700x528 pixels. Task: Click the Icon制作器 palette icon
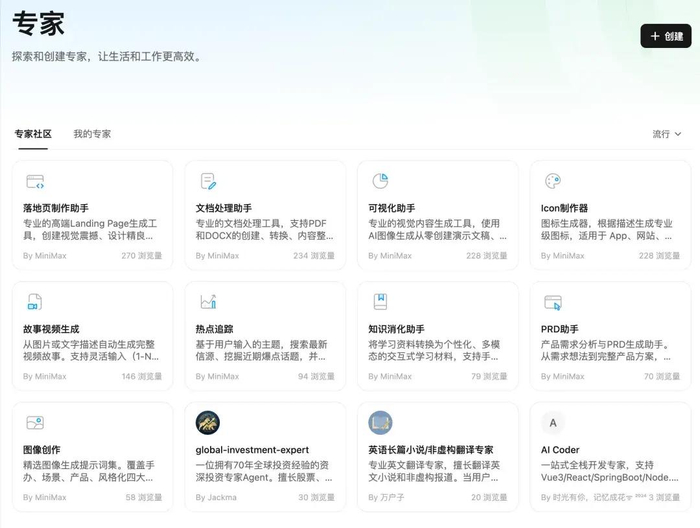(553, 181)
